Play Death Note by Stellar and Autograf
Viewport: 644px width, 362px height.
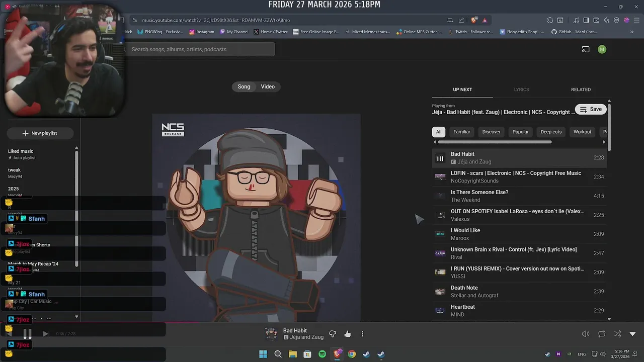520,292
